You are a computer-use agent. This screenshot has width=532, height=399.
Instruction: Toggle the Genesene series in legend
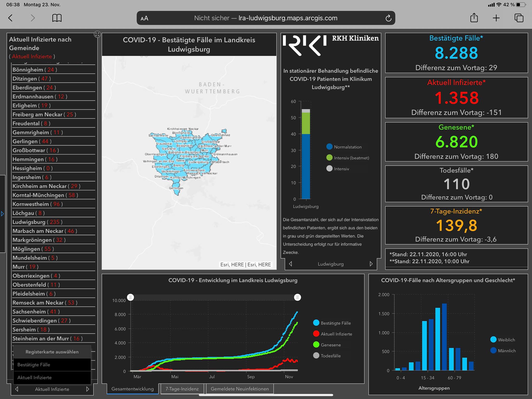tap(327, 345)
